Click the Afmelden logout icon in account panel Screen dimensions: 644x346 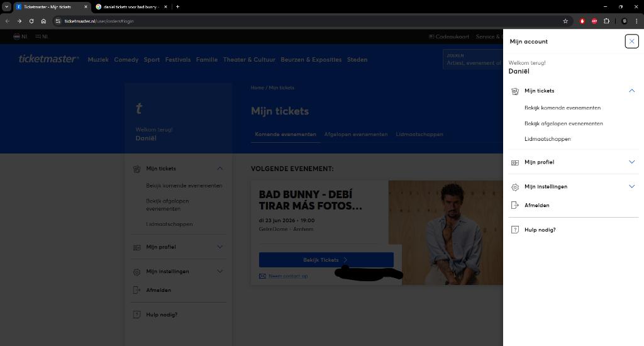coord(514,205)
